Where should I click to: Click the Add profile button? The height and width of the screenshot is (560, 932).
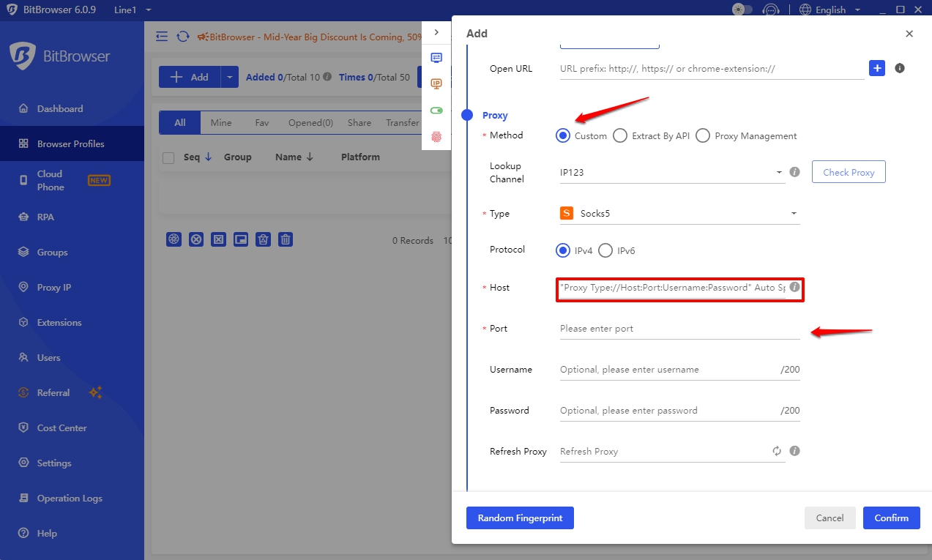(x=190, y=77)
